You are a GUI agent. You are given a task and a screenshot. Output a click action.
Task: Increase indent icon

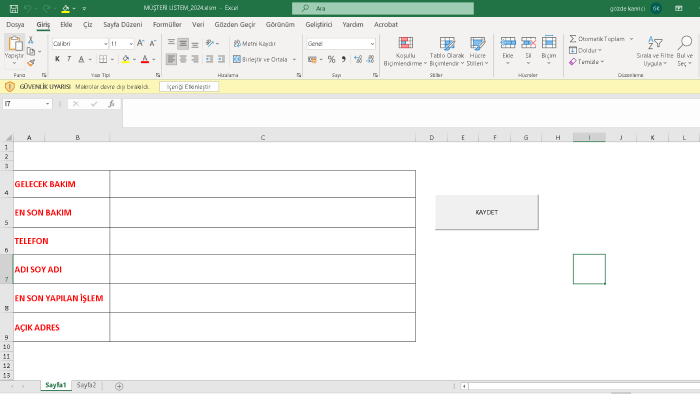click(221, 59)
